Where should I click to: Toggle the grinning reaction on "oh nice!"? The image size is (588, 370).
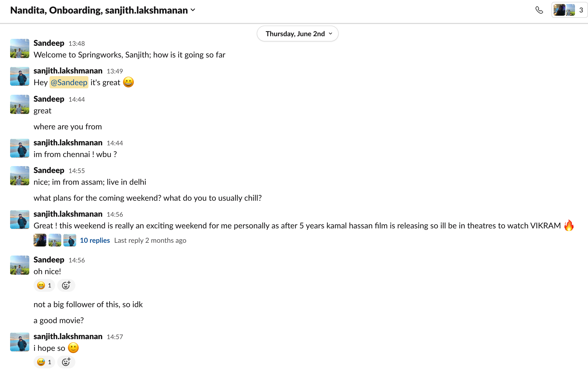pos(44,285)
